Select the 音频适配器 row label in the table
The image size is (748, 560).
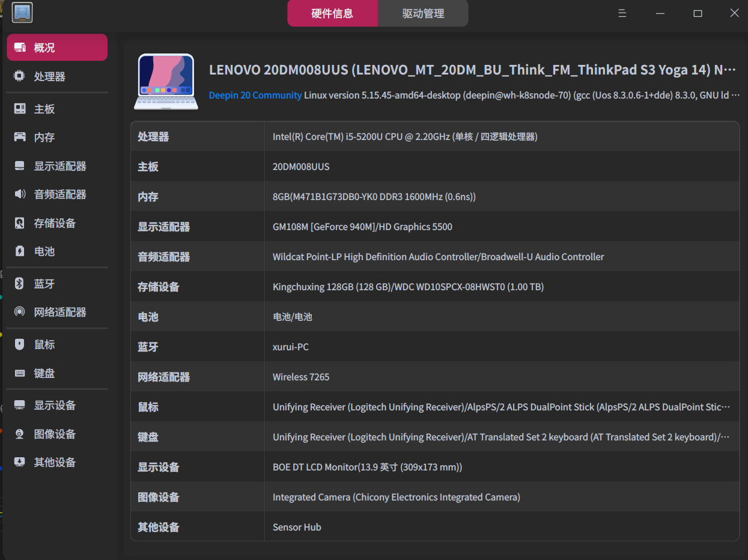click(164, 257)
